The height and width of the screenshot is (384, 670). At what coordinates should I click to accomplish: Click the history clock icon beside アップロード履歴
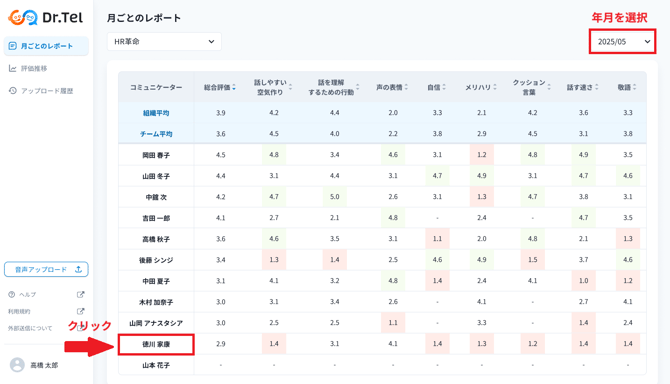(13, 91)
